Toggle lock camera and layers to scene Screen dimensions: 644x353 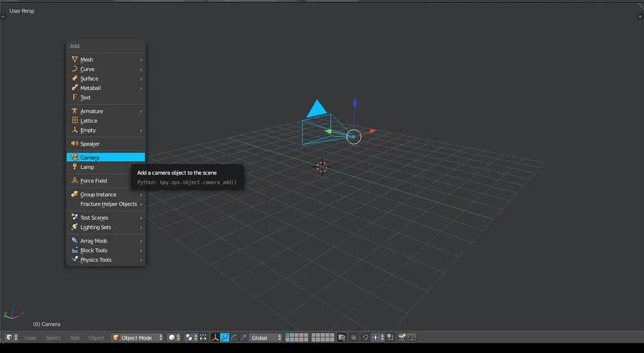coord(342,338)
